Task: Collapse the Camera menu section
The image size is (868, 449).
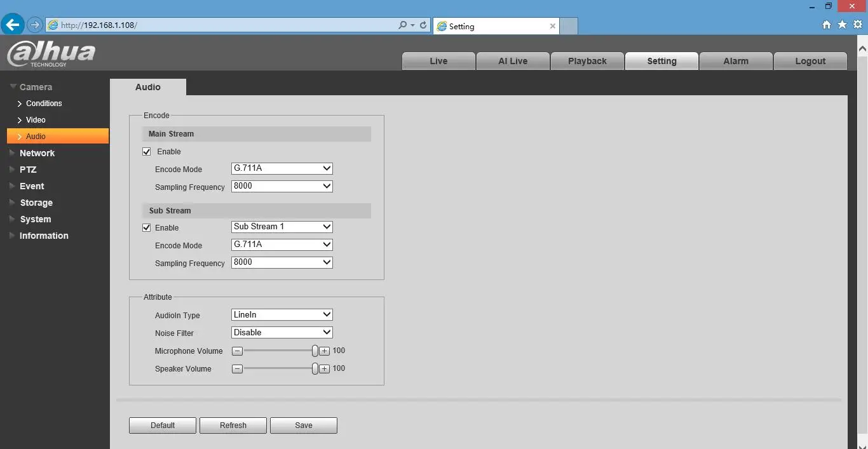Action: [36, 87]
